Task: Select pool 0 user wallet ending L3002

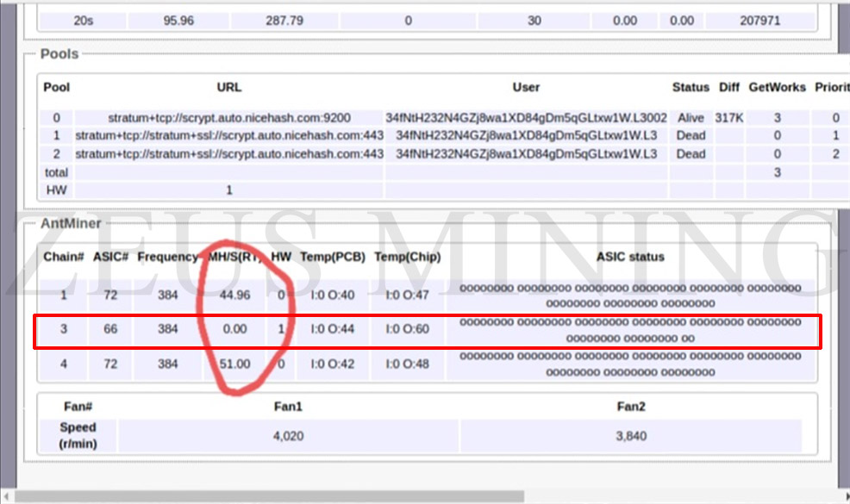Action: tap(526, 117)
